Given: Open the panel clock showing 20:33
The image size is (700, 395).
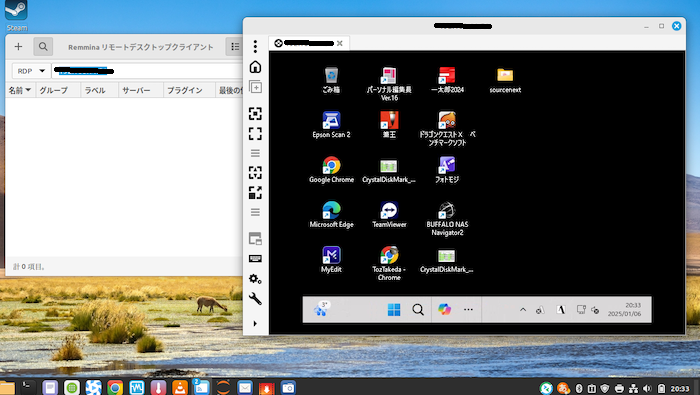Looking at the screenshot, I should click(679, 389).
